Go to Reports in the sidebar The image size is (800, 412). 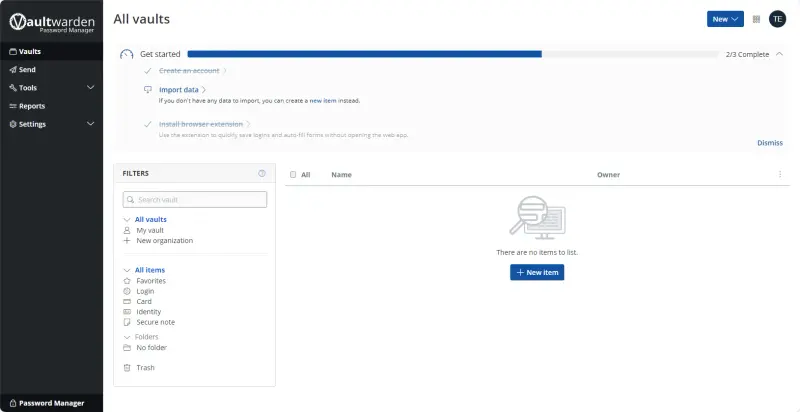32,106
